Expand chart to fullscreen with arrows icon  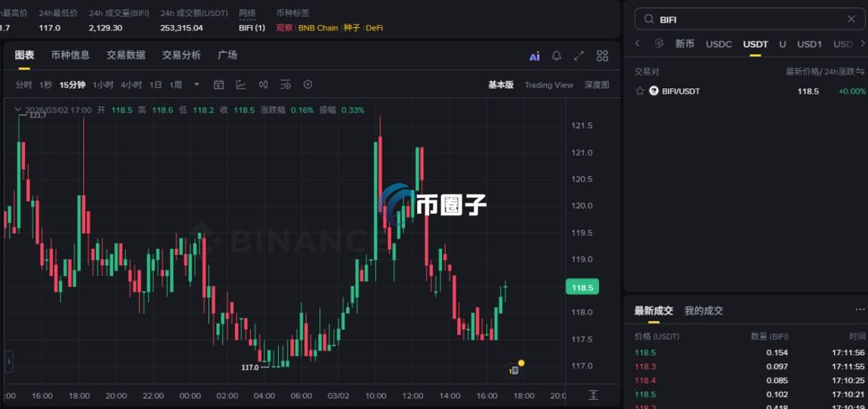pos(579,55)
